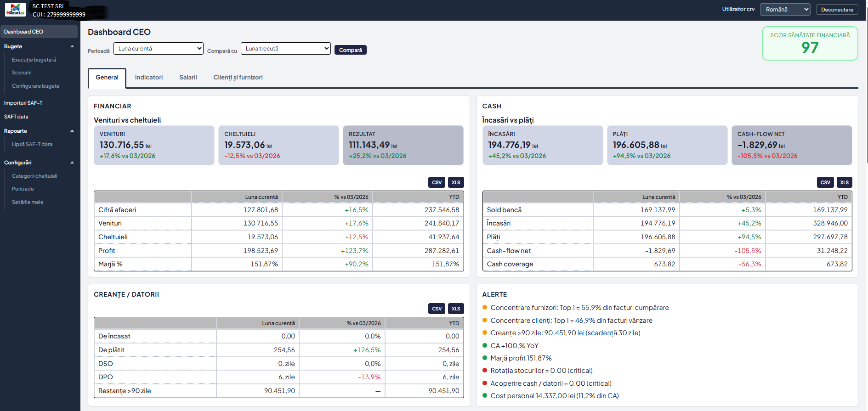This screenshot has height=411, width=868.
Task: Export Financiar table as CSV
Action: 437,182
